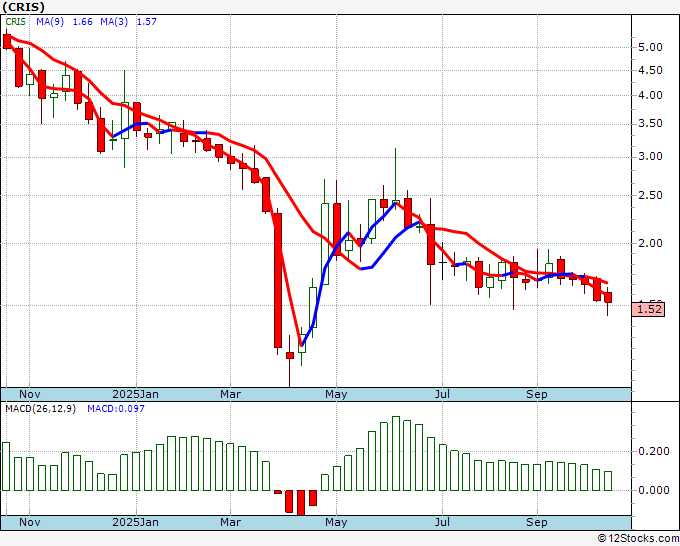Click the lowest negative MACD bar
The height and width of the screenshot is (546, 680).
301,503
